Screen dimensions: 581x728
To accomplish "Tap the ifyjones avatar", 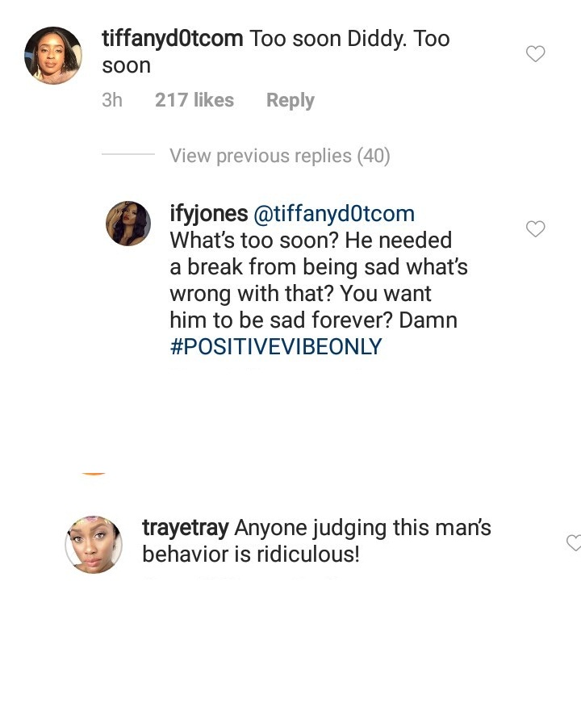I will pos(128,224).
